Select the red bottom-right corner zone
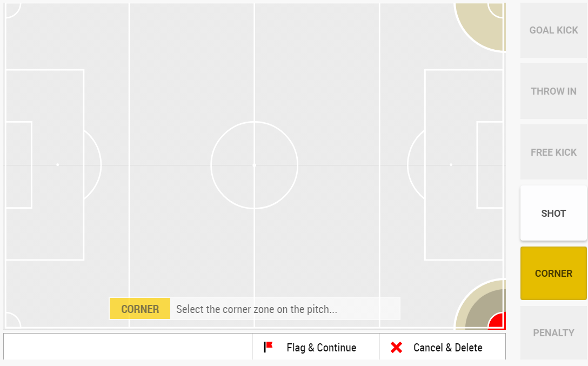 coord(498,321)
